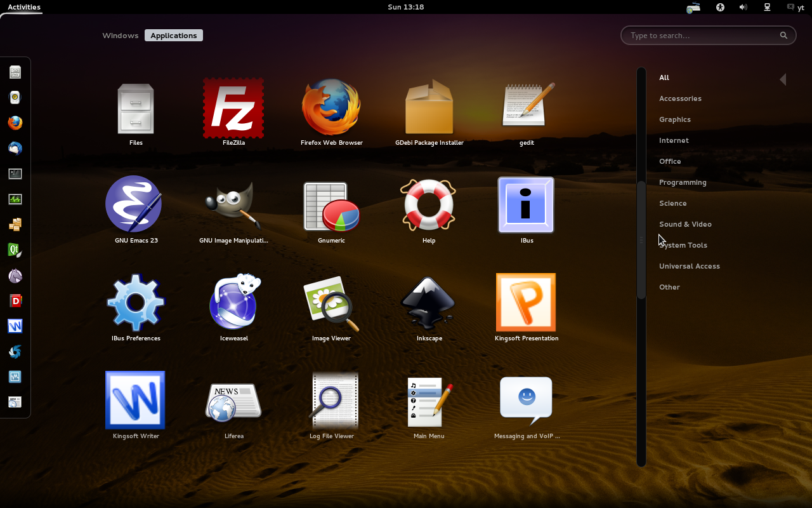The height and width of the screenshot is (508, 812).
Task: Open the network menu in top bar
Action: pos(767,7)
